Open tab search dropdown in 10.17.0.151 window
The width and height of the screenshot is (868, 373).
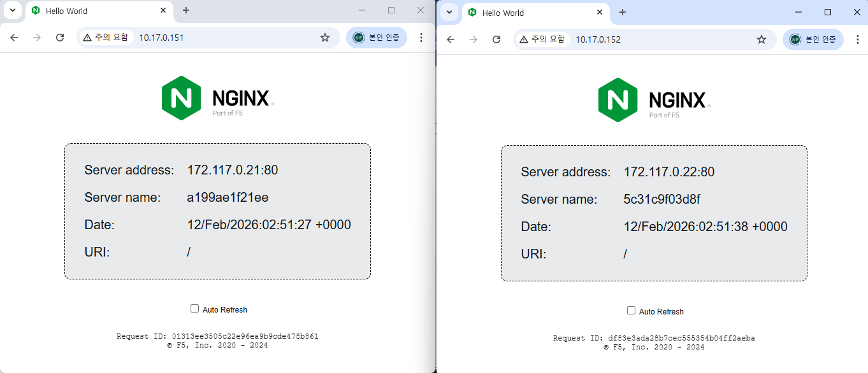pyautogui.click(x=12, y=10)
